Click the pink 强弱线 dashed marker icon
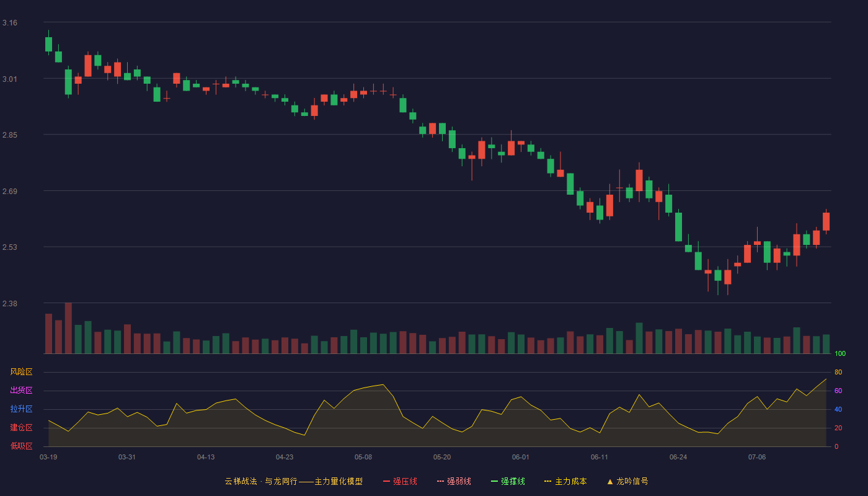 [440, 481]
